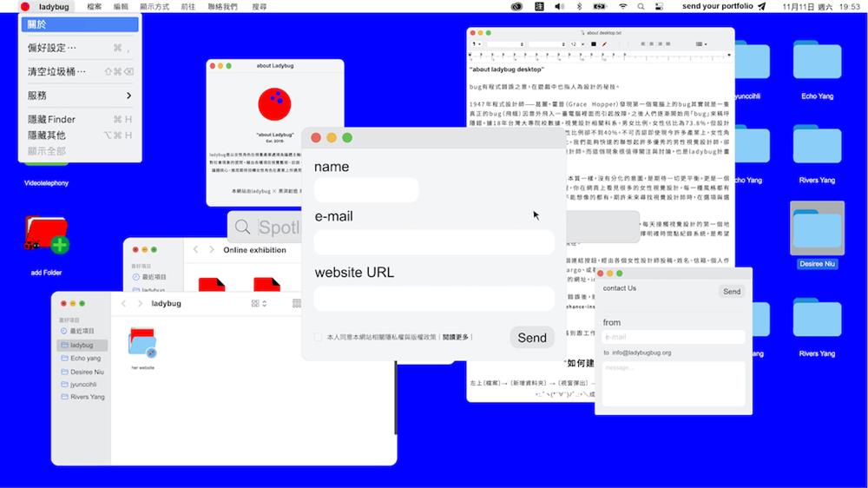
Task: Open paragraph style dropdown in about desktop editor
Action: [x=477, y=44]
